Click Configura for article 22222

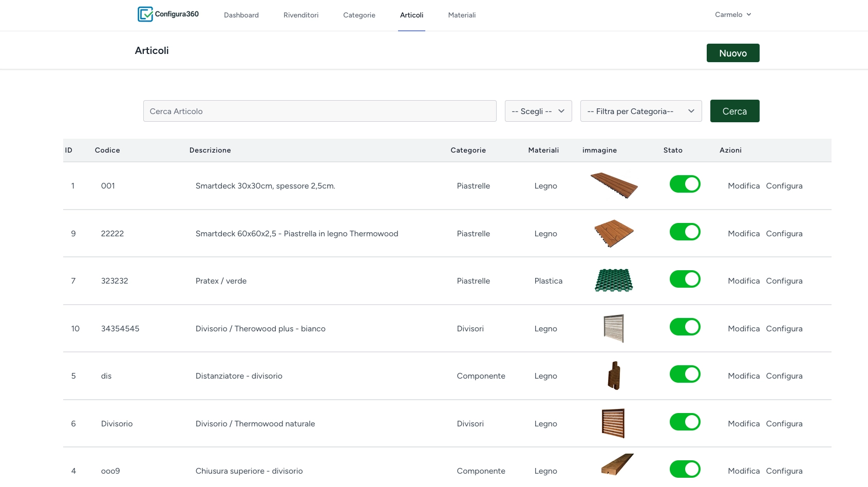coord(784,234)
